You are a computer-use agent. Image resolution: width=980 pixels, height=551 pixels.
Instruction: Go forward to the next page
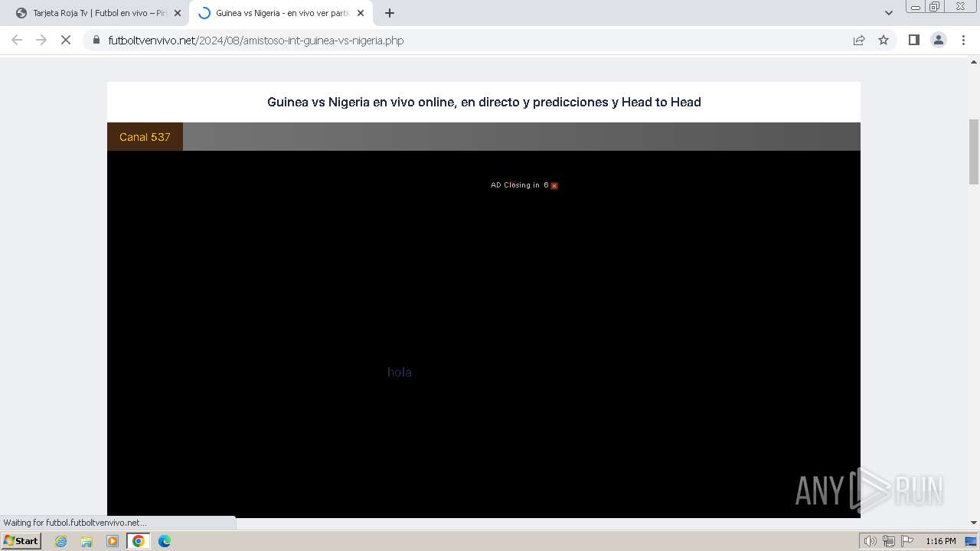tap(41, 40)
